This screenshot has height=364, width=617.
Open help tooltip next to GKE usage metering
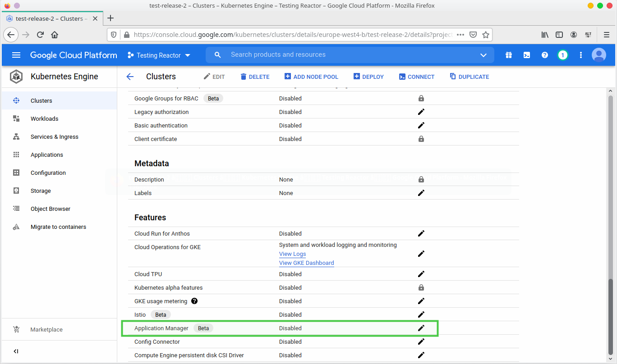(x=194, y=301)
